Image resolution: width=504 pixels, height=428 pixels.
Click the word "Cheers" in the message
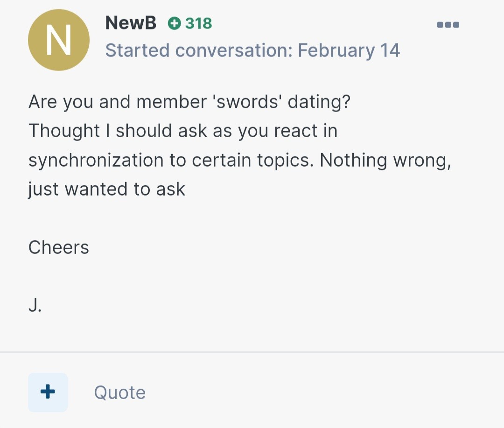point(59,247)
